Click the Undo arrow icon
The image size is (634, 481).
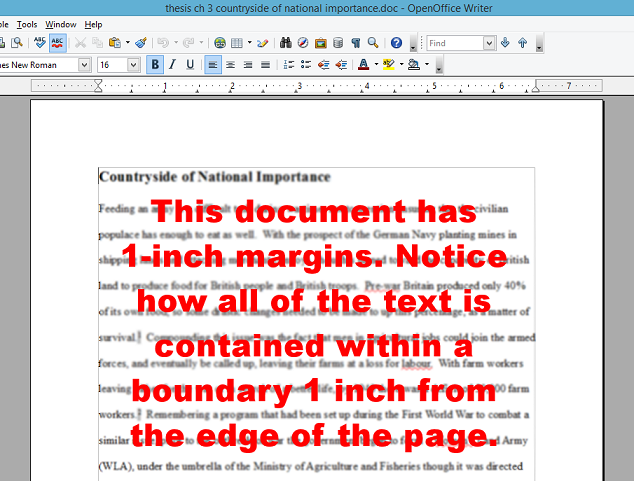click(163, 42)
